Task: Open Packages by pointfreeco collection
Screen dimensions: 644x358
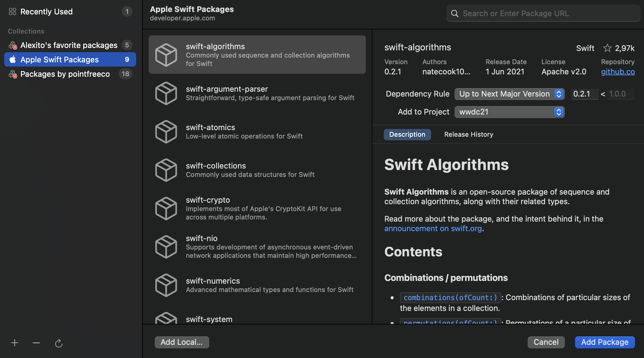Action: 65,74
